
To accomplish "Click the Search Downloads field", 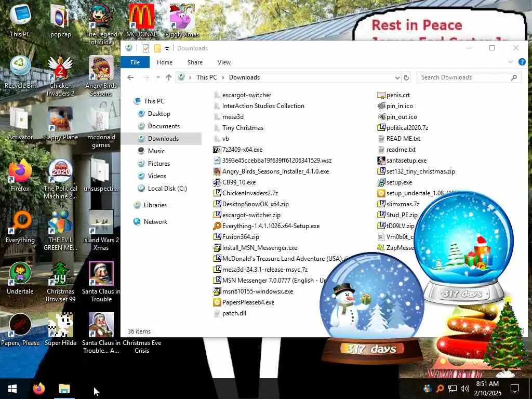I will 469,77.
